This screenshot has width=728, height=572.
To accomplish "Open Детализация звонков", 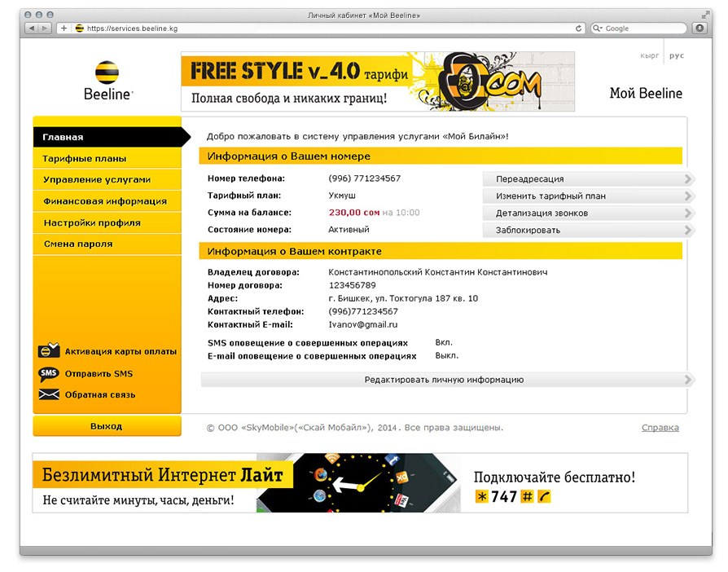I will click(x=588, y=213).
